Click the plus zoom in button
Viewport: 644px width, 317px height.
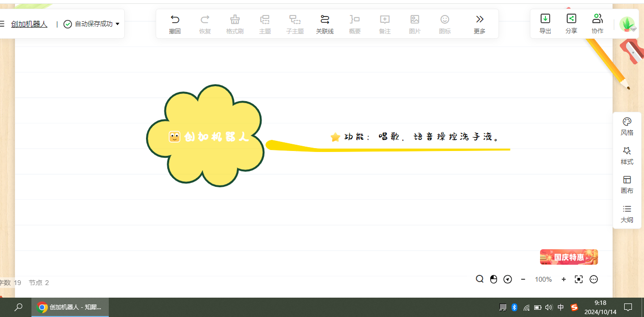564,279
